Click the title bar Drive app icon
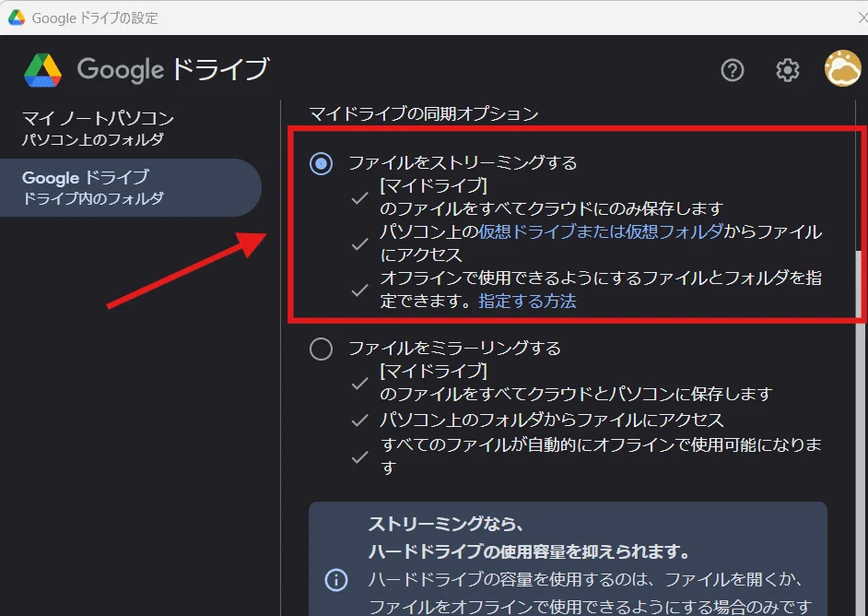868x616 pixels. [x=16, y=18]
